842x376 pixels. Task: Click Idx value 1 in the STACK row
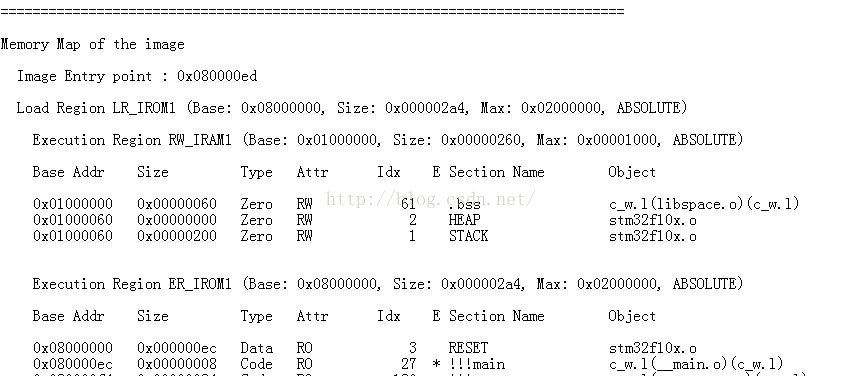tap(412, 236)
